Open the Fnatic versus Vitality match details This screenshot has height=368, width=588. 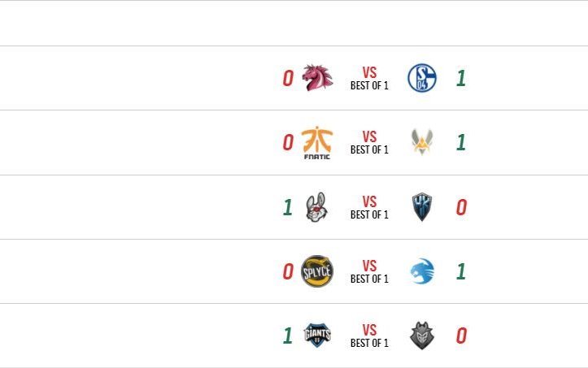click(369, 142)
